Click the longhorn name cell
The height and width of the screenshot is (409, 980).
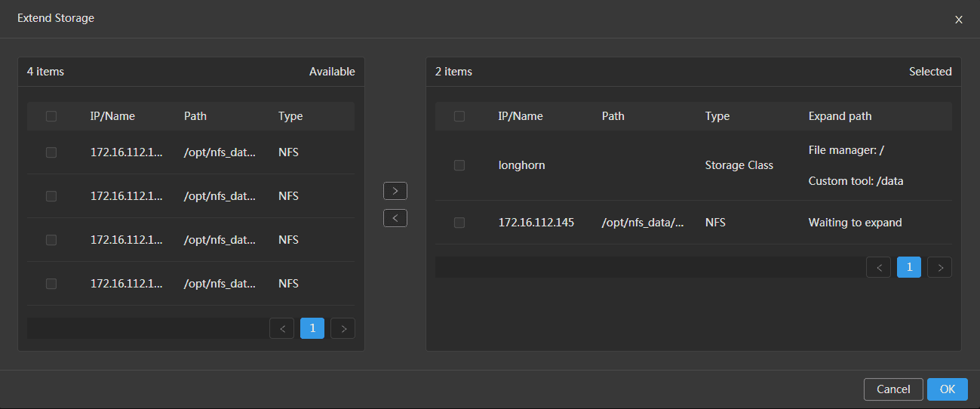coord(522,165)
